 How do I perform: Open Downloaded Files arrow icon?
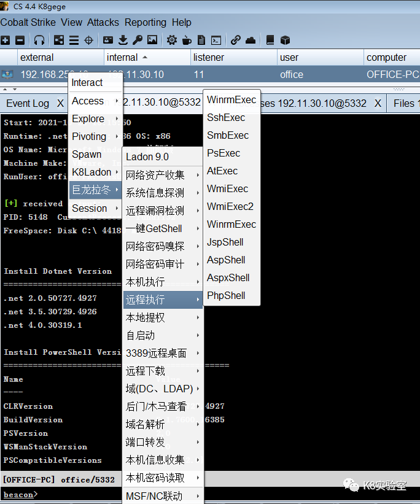coord(123,40)
